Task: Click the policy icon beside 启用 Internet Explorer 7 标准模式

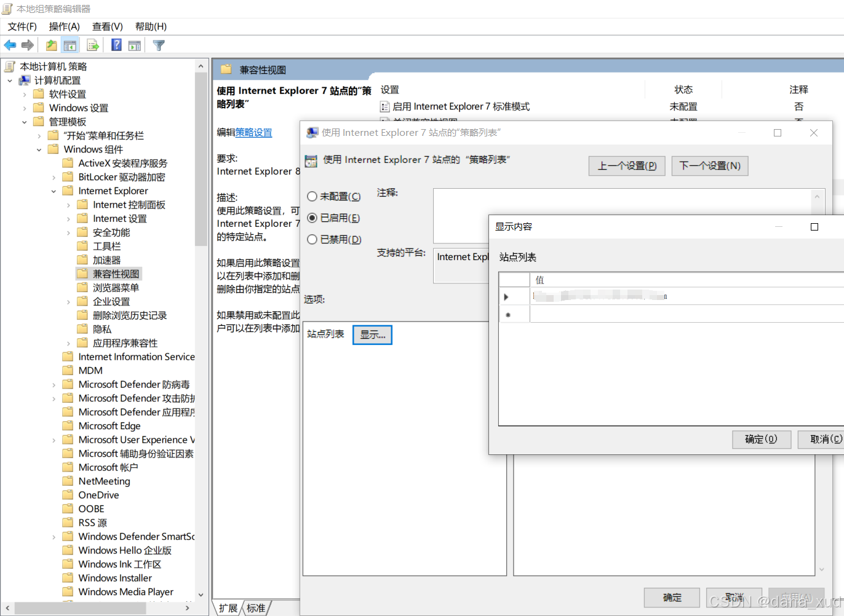Action: click(385, 107)
